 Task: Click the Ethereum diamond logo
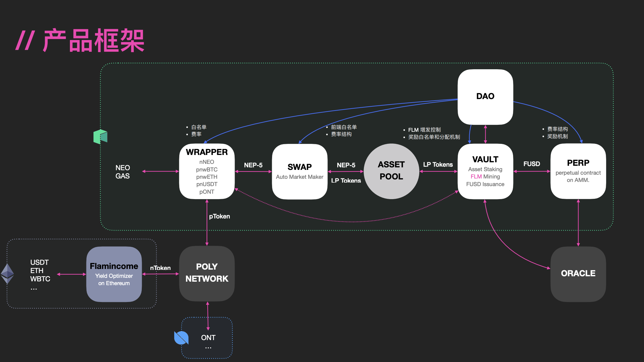7,274
